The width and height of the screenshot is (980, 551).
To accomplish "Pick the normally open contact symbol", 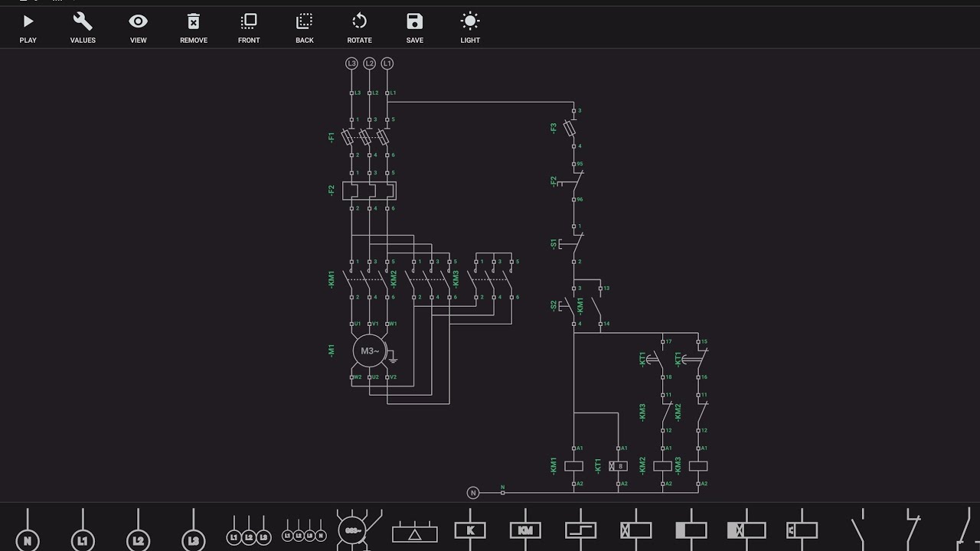I will [x=860, y=530].
